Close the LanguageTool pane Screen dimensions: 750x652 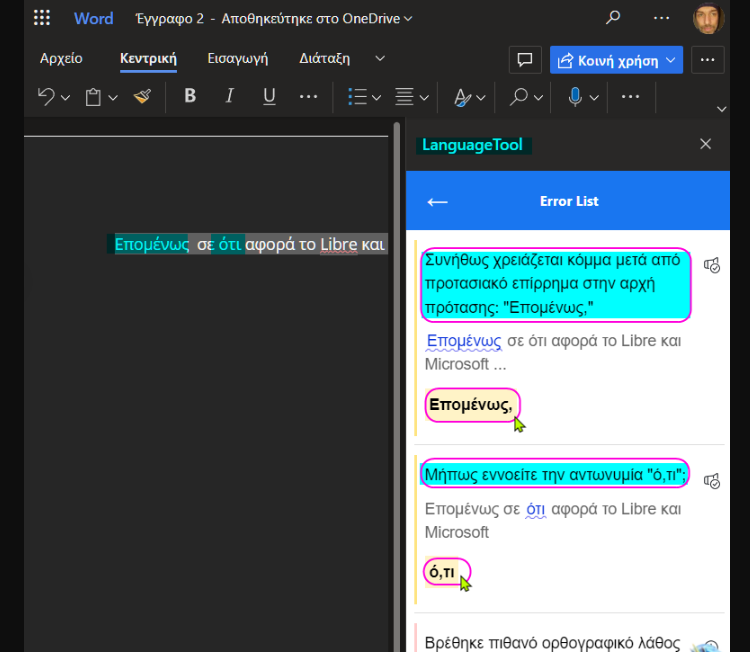coord(706,144)
